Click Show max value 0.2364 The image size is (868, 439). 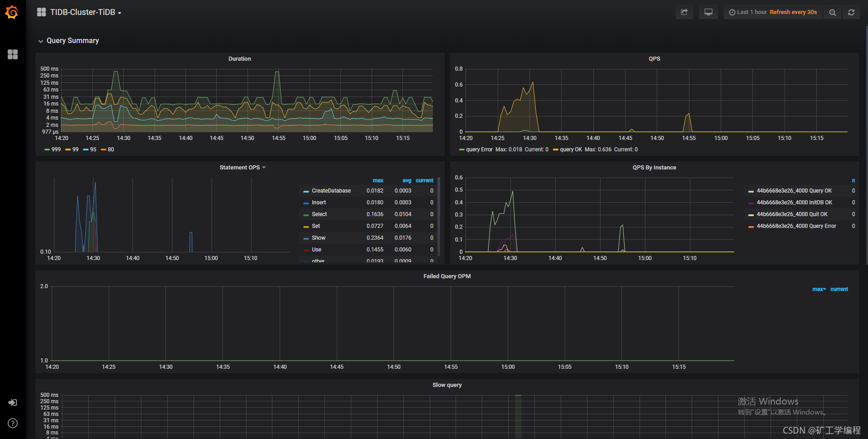[375, 238]
